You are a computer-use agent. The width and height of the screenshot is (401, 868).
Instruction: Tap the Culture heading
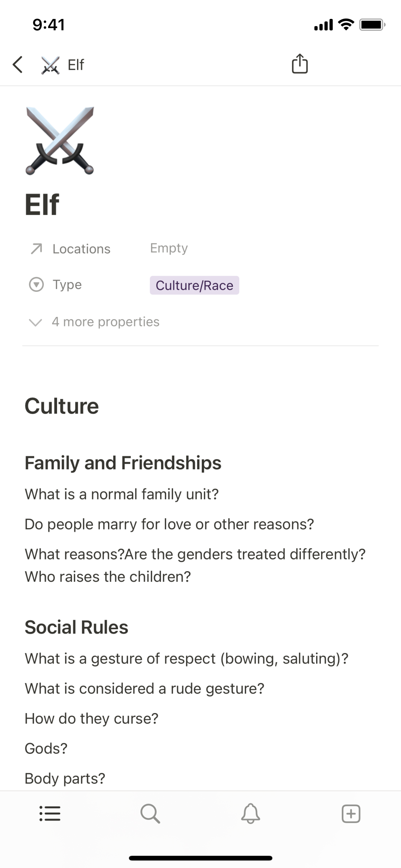[62, 406]
